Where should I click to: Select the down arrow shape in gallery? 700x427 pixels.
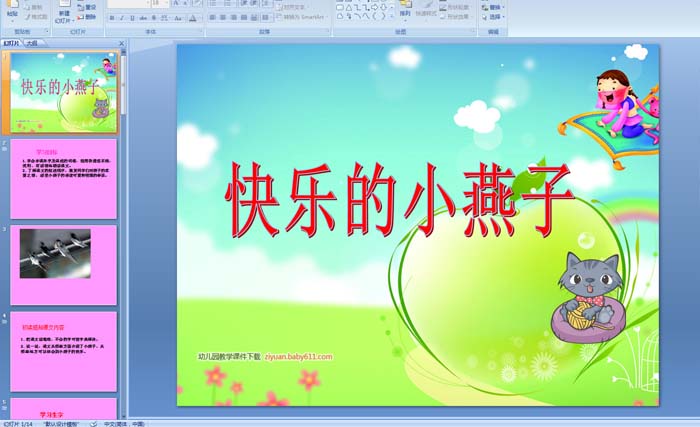pos(383,8)
